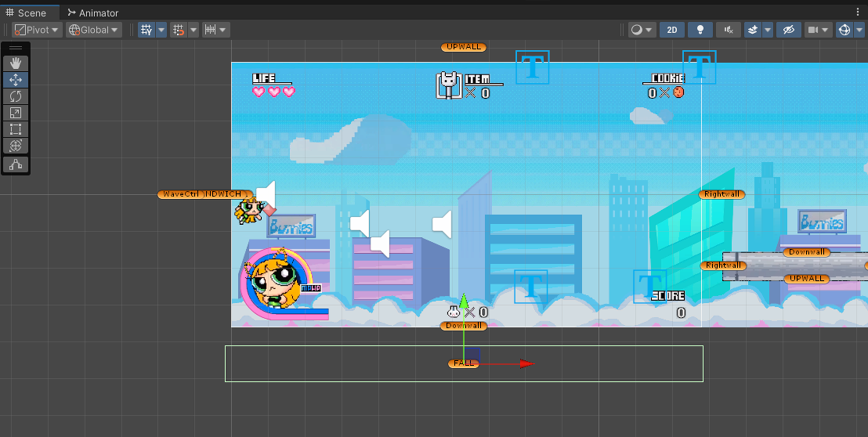This screenshot has height=437, width=868.
Task: Open the Scene camera settings dropdown
Action: (818, 30)
